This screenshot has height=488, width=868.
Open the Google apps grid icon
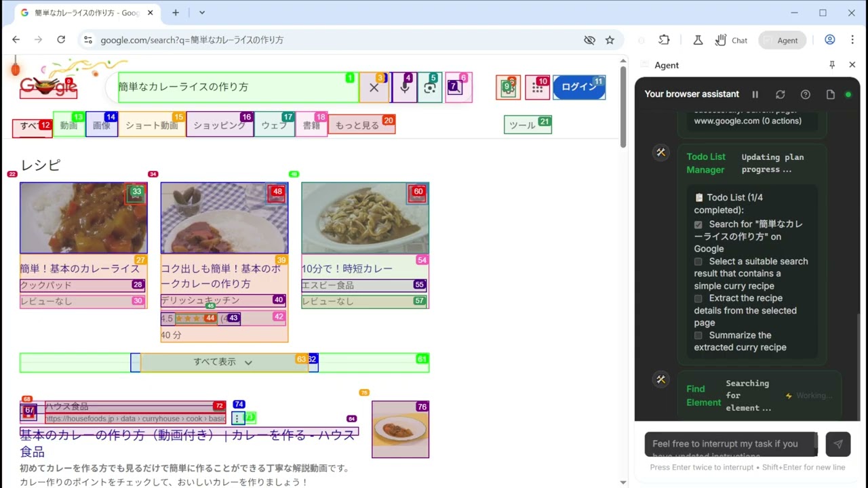[537, 87]
